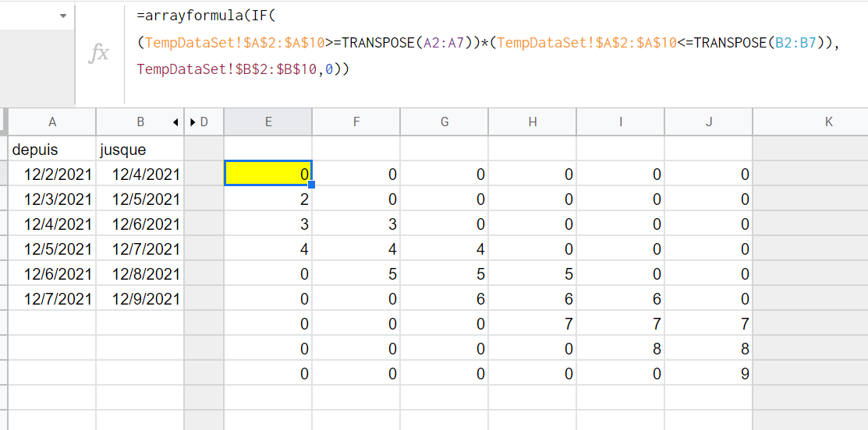Screen dimensions: 868x430
Task: Select column F header
Action: 356,122
